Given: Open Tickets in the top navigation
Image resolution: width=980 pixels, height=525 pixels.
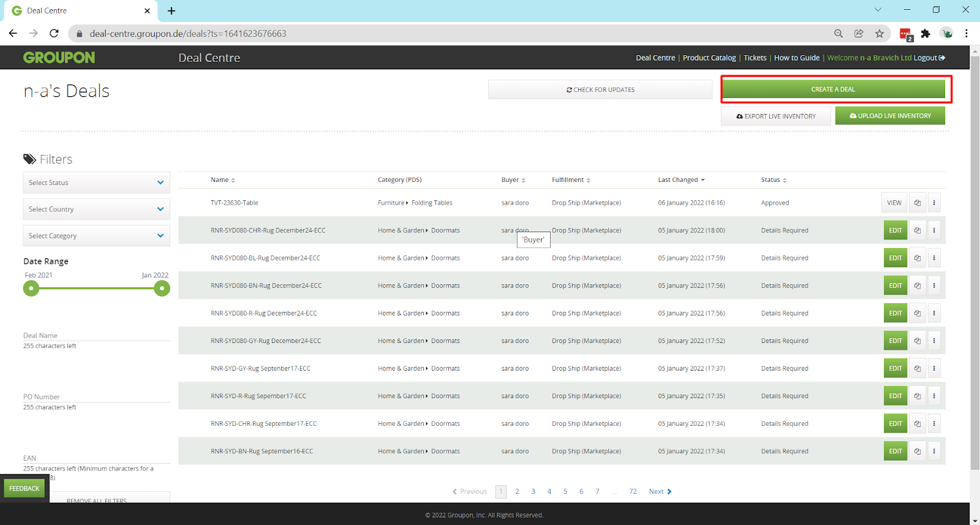Looking at the screenshot, I should tap(755, 58).
